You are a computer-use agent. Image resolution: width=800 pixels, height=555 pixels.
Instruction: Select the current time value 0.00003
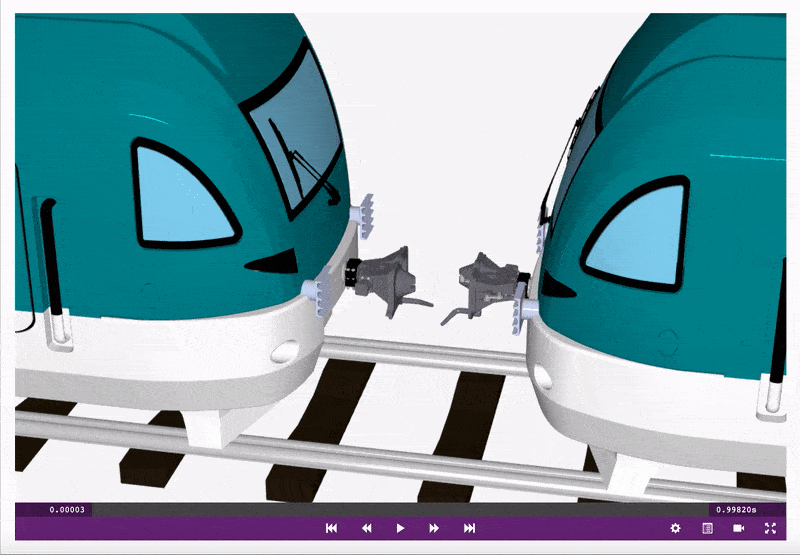pos(67,510)
